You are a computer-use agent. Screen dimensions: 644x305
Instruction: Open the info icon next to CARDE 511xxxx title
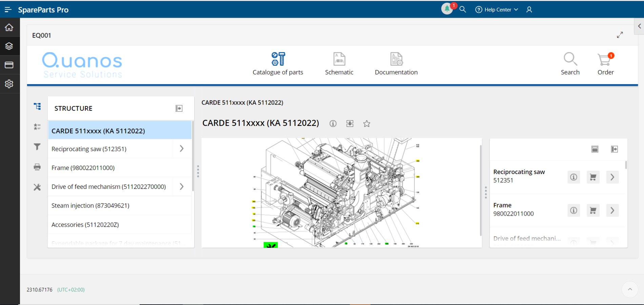(333, 123)
